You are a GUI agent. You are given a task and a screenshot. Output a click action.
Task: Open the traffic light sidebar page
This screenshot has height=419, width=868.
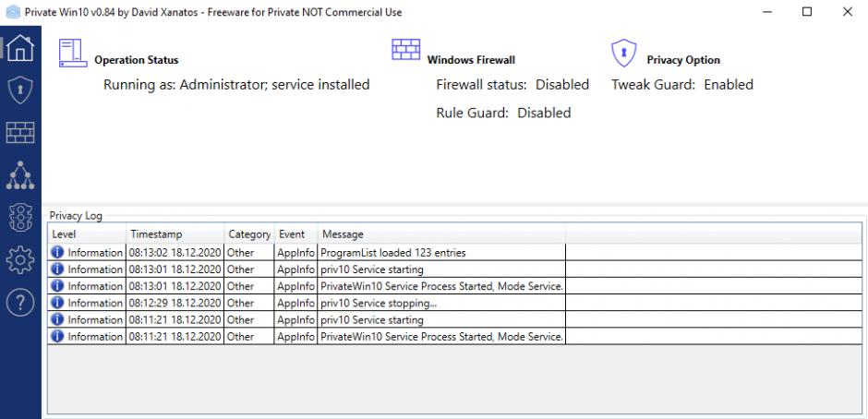click(20, 218)
